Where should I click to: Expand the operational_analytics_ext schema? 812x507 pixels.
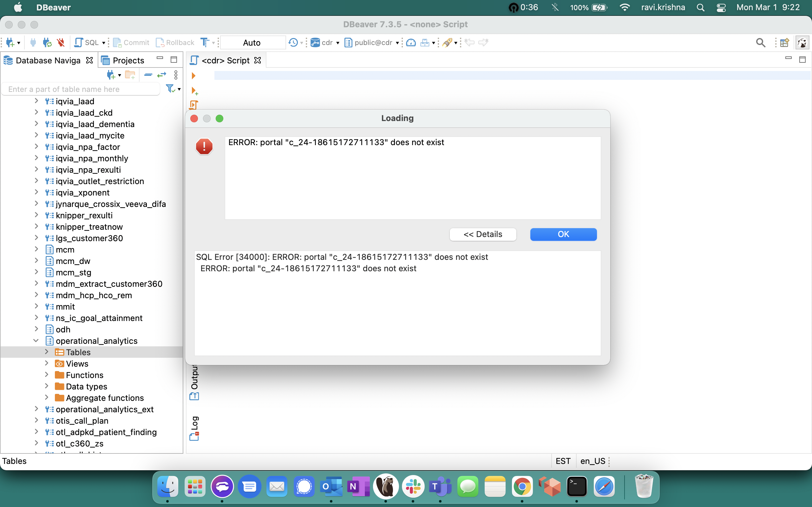[x=37, y=409]
